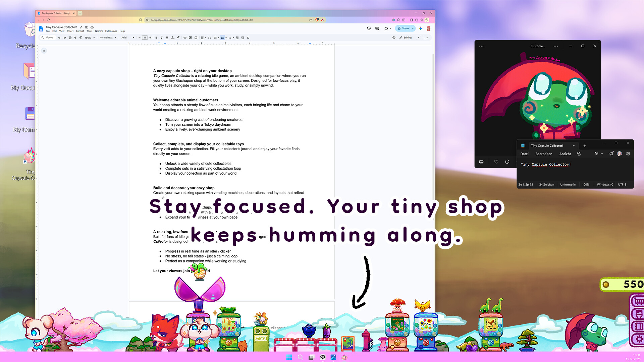Star the Tiny Capsule Collector document

(81, 27)
